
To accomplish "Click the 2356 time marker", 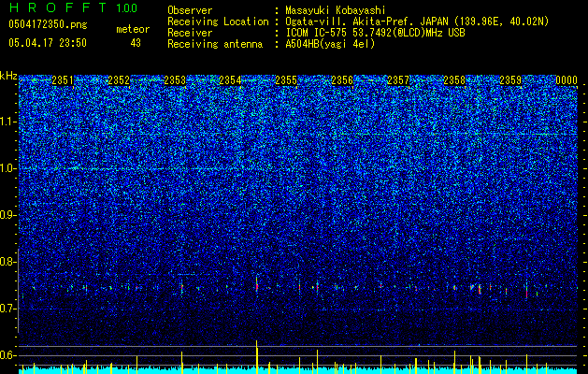I will click(342, 80).
